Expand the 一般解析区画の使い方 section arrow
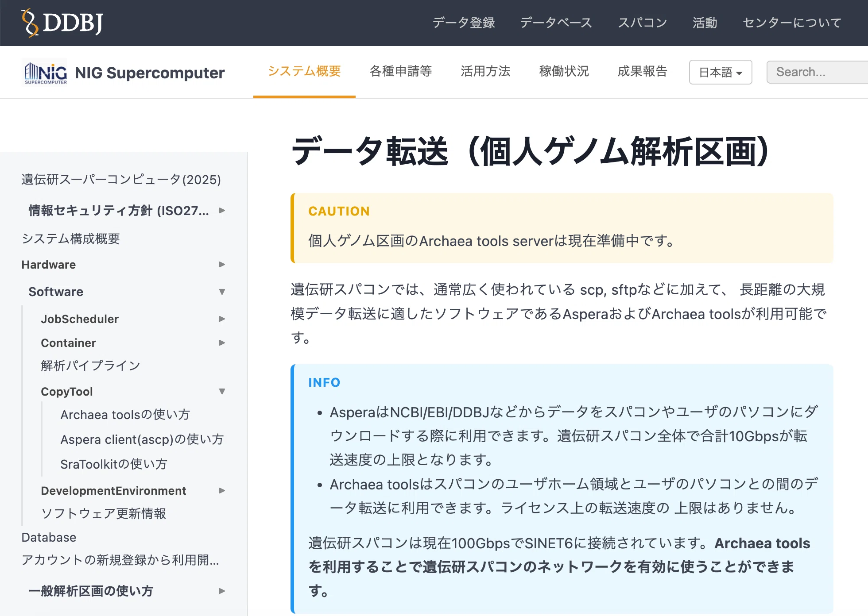Viewport: 868px width, 616px height. tap(222, 591)
